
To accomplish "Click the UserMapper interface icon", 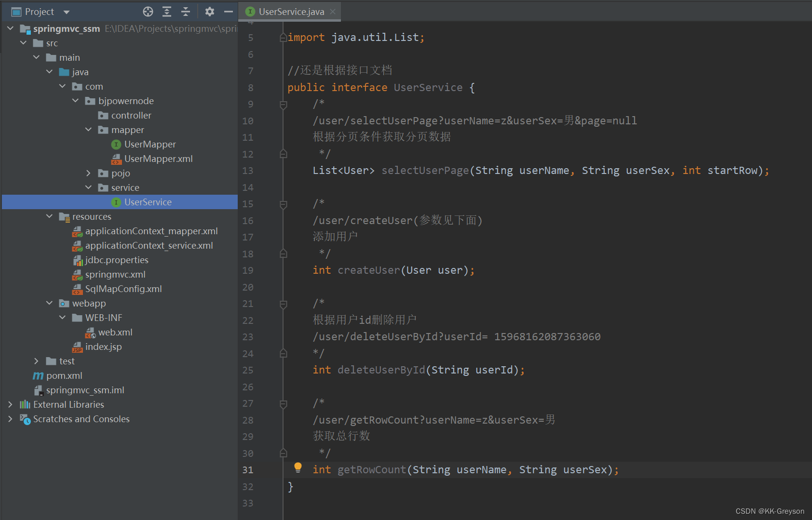I will point(116,144).
